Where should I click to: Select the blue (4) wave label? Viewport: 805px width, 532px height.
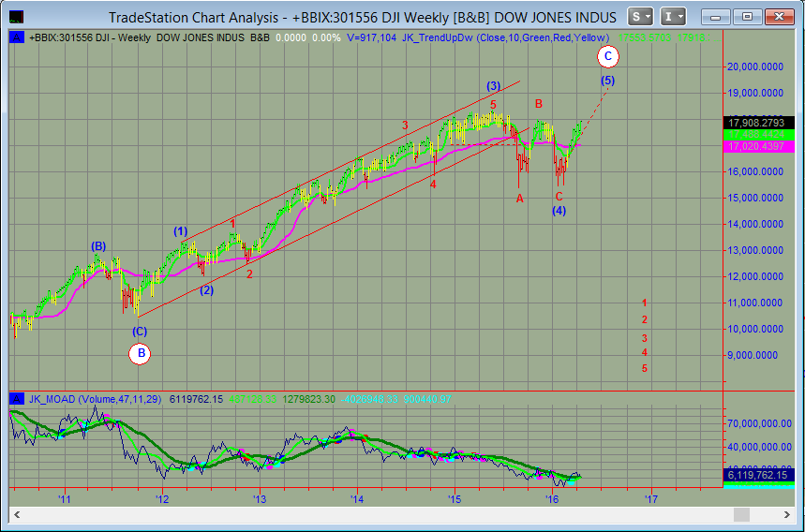559,211
